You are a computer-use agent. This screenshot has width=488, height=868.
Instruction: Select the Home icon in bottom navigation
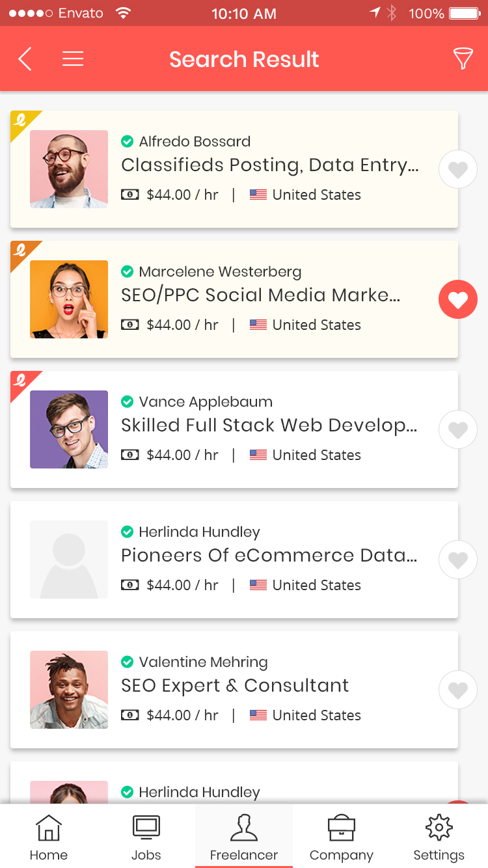[49, 827]
